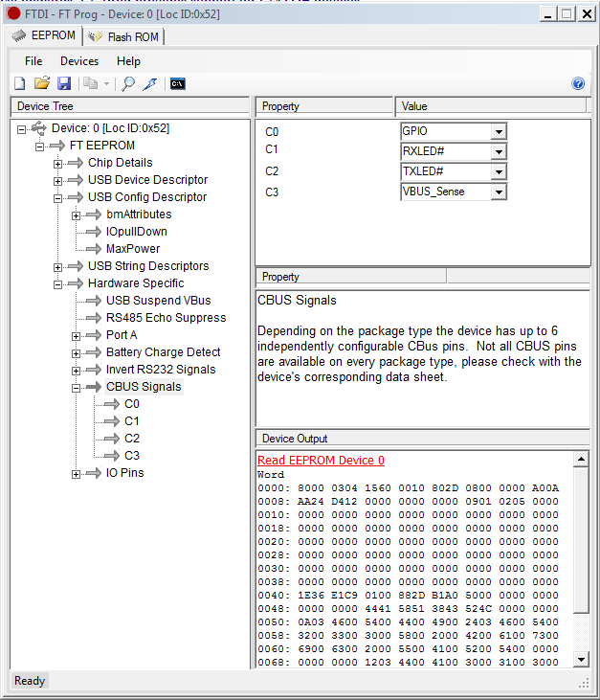Image resolution: width=600 pixels, height=700 pixels.
Task: Click the Open template folder icon
Action: 42,83
